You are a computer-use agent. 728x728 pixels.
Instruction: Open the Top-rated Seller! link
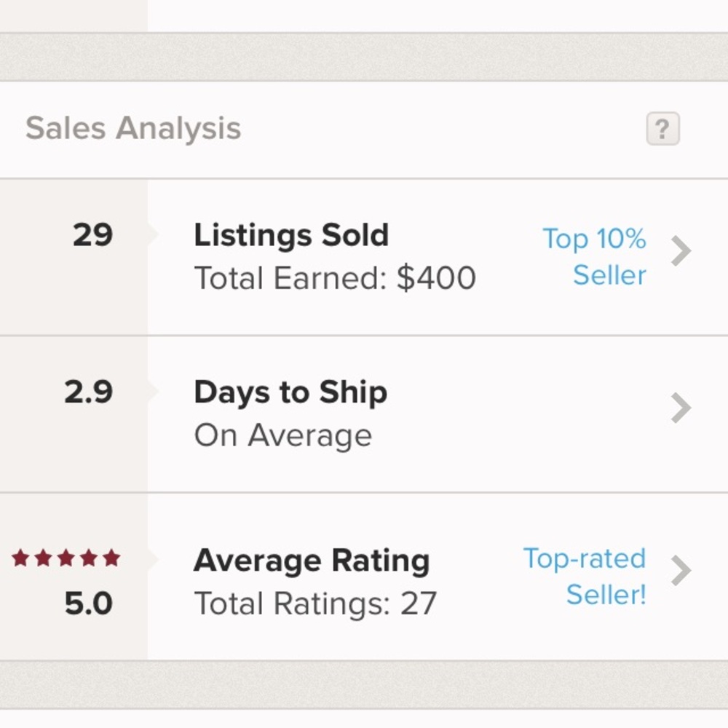[585, 576]
